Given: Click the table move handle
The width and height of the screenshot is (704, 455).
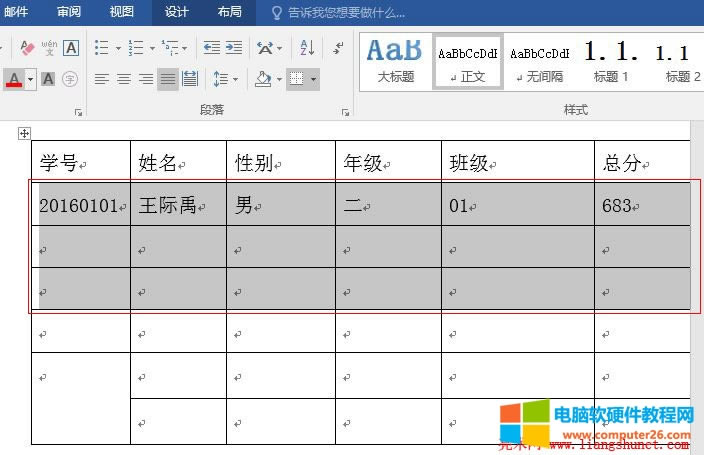Looking at the screenshot, I should click(24, 133).
